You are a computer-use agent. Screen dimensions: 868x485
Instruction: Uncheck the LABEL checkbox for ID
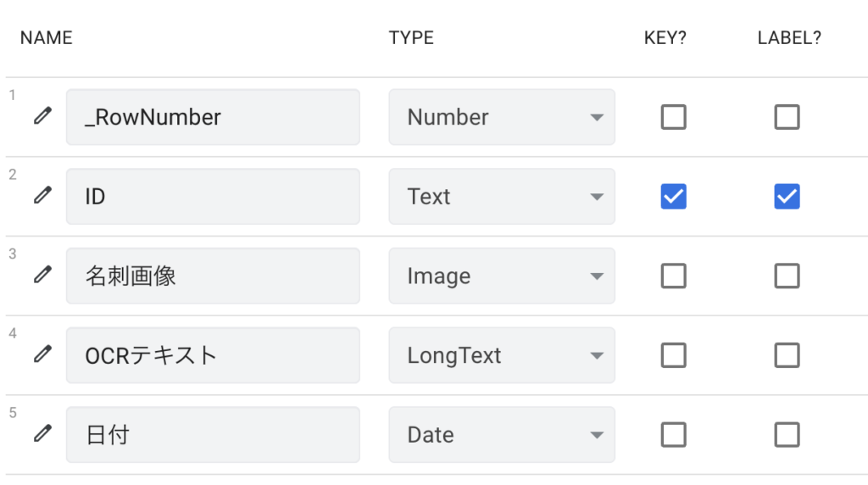[x=787, y=197]
